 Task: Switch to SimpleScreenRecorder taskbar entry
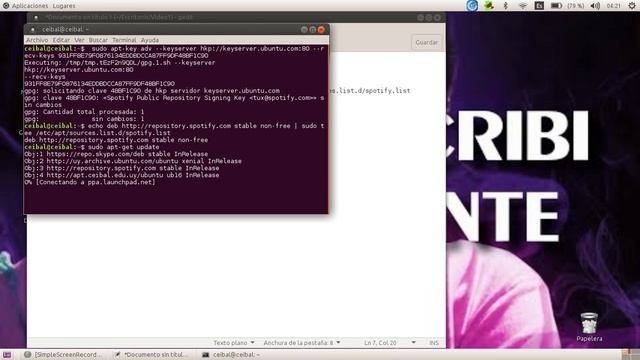[62, 355]
